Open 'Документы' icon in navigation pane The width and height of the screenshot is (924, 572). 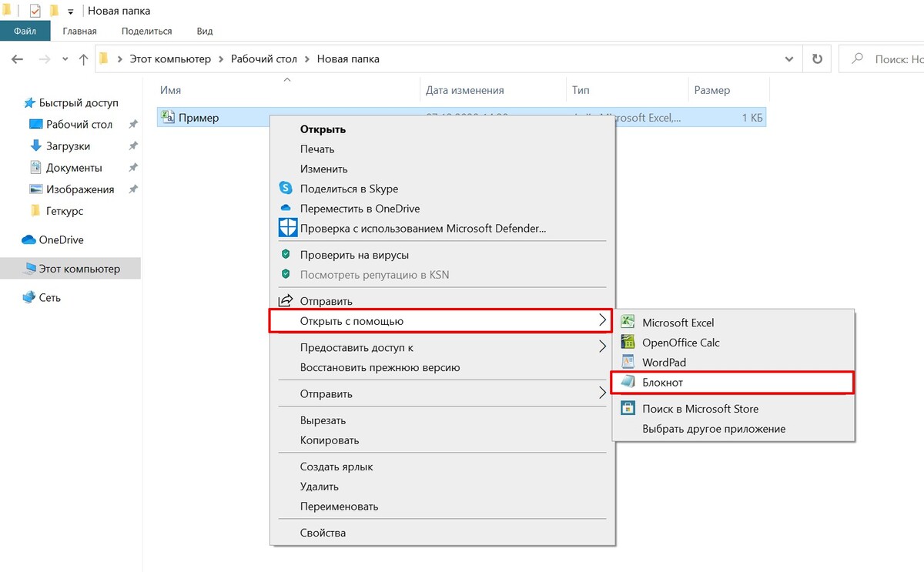[x=35, y=168]
